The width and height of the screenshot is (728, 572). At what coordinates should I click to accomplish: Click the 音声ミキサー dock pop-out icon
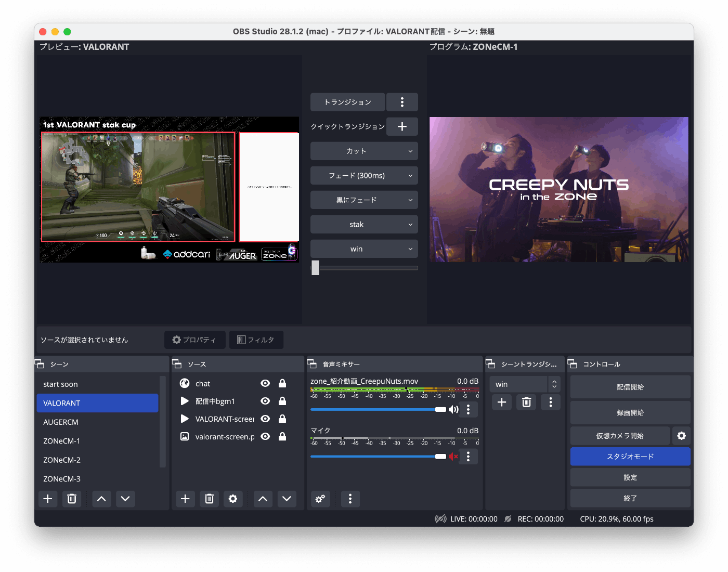click(311, 363)
